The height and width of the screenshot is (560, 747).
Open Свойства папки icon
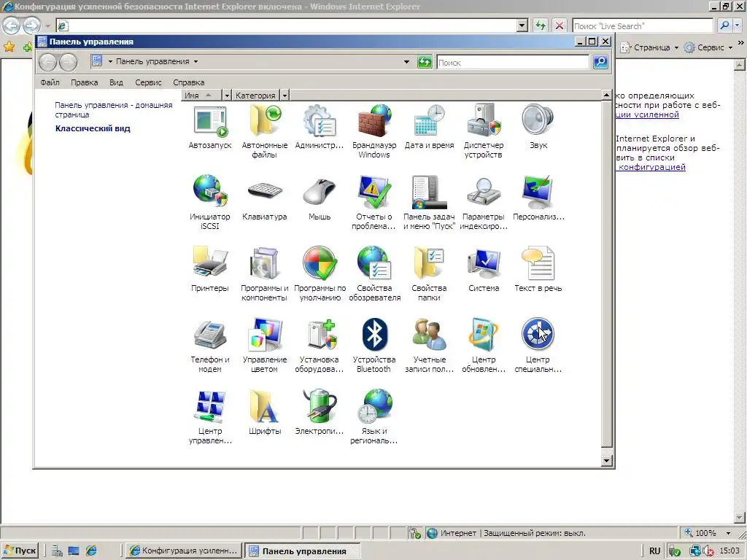(429, 274)
